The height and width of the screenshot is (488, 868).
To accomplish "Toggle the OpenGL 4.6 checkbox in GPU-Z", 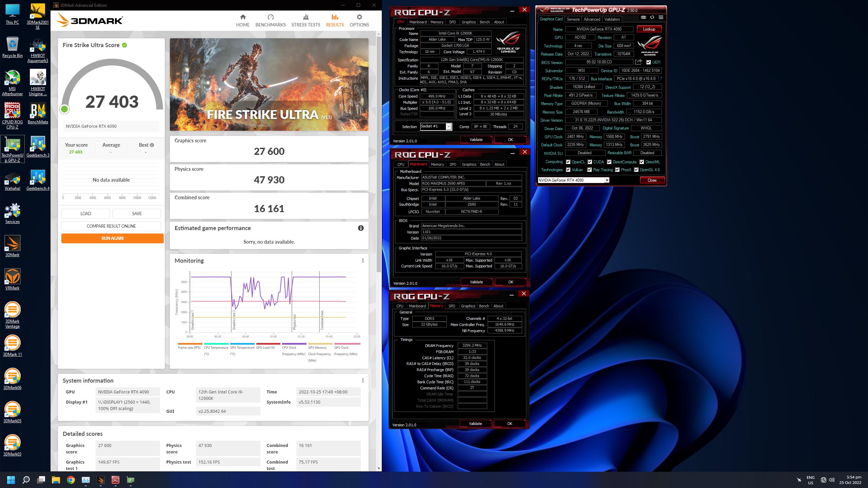I will 636,170.
